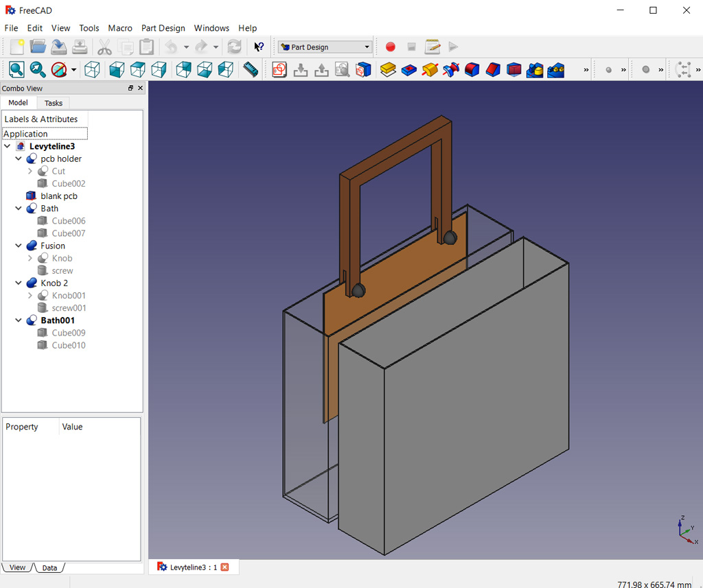This screenshot has height=588, width=703.
Task: Select Cube006 in the model tree
Action: tap(68, 220)
